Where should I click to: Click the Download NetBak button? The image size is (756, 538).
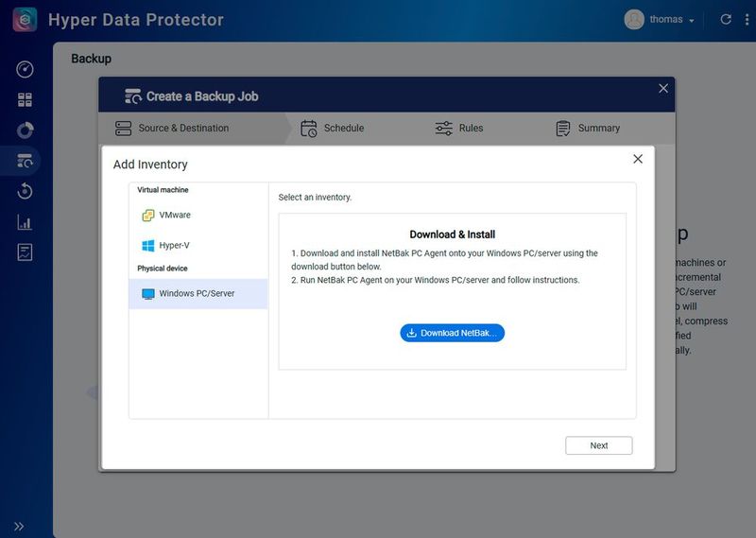(x=453, y=333)
